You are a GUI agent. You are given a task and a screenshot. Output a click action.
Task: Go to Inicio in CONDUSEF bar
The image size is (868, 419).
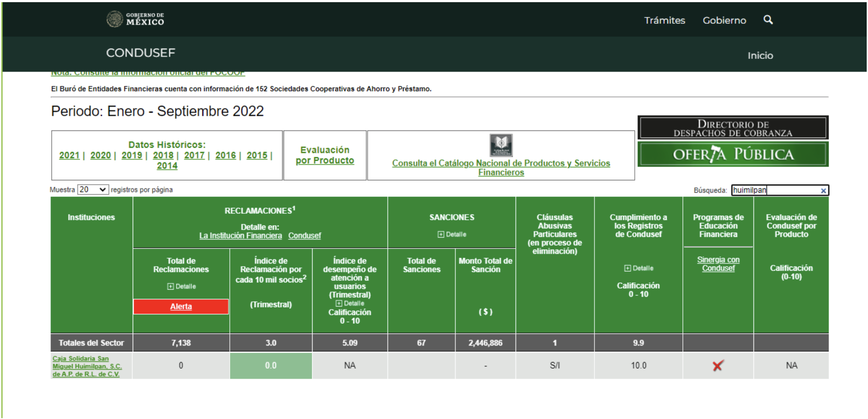click(x=760, y=56)
